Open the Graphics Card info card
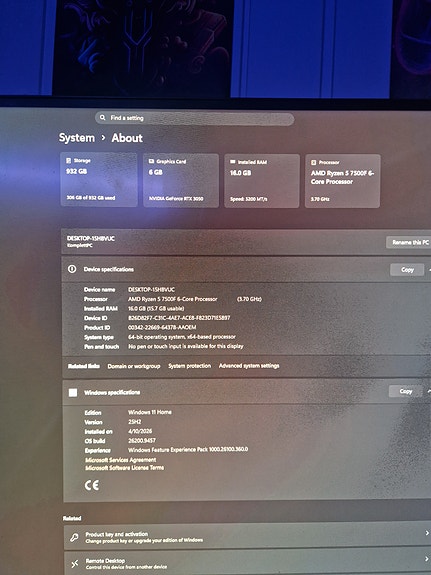The image size is (431, 575). pyautogui.click(x=181, y=180)
